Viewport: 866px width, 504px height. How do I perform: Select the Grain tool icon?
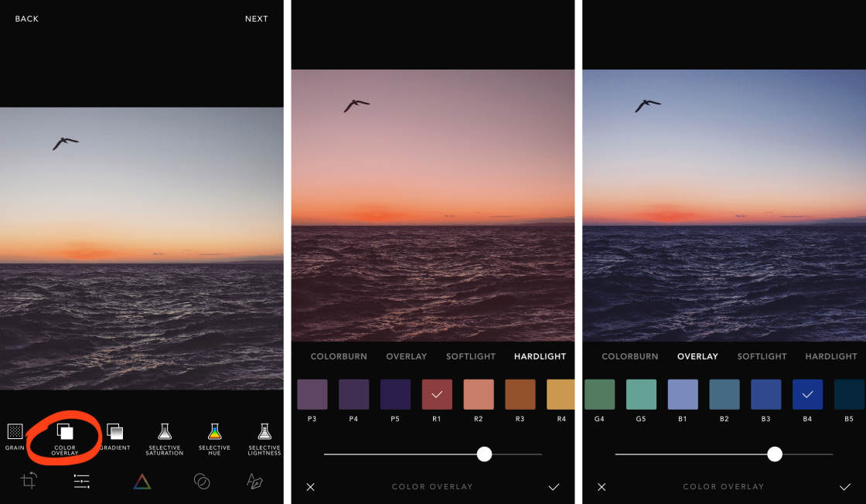15,431
